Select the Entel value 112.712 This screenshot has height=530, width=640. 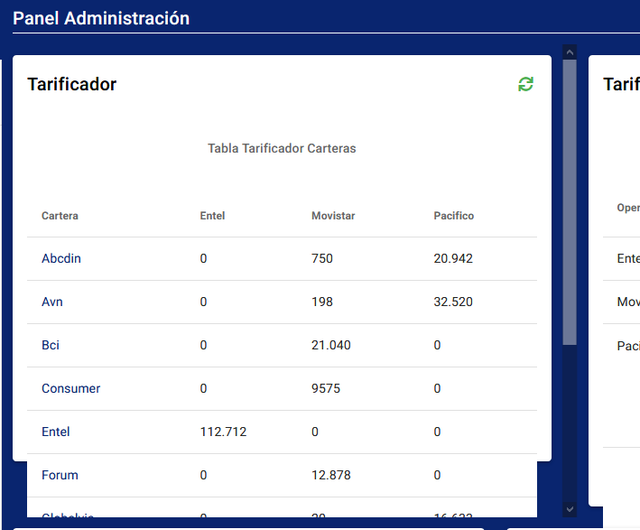[x=223, y=432]
